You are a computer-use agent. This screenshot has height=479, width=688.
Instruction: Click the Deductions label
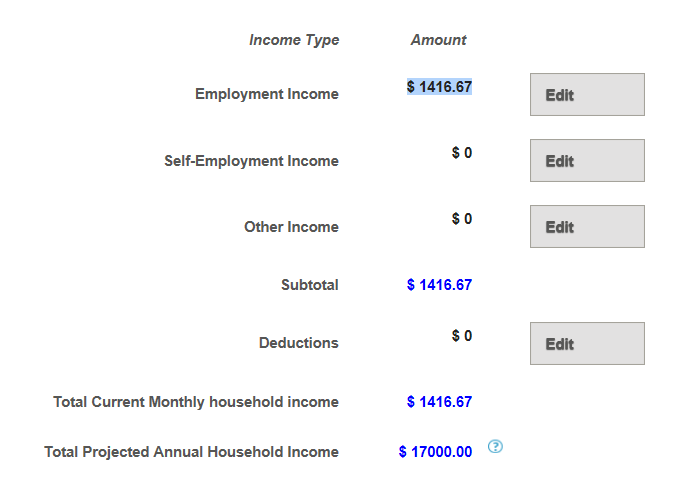coord(299,343)
